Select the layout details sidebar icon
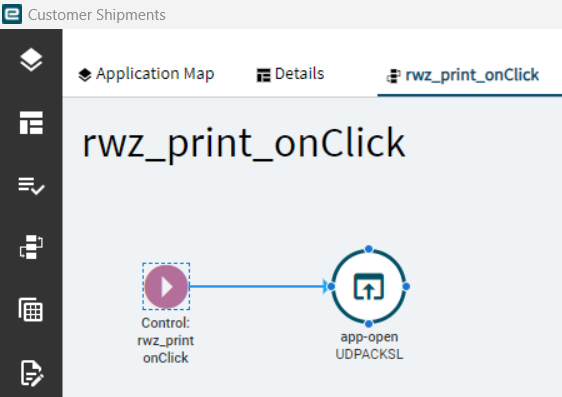562x397 pixels. [31, 123]
